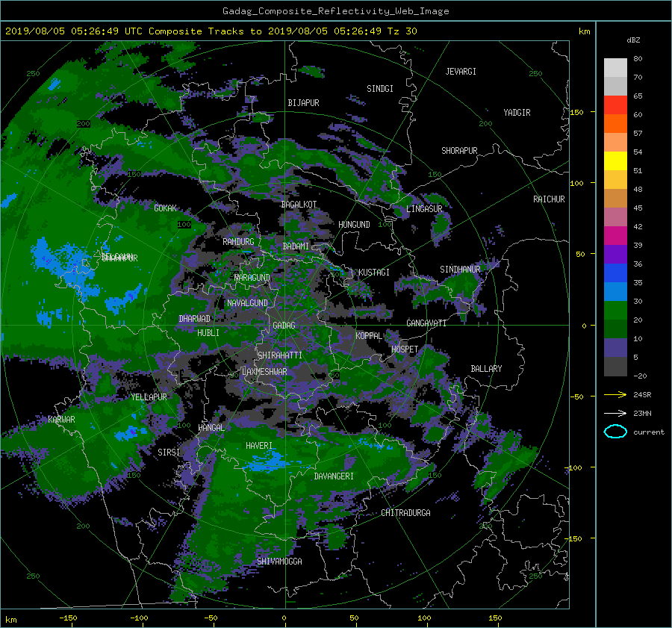Image resolution: width=672 pixels, height=628 pixels.
Task: Click the SHORAPUR city label
Action: [459, 151]
